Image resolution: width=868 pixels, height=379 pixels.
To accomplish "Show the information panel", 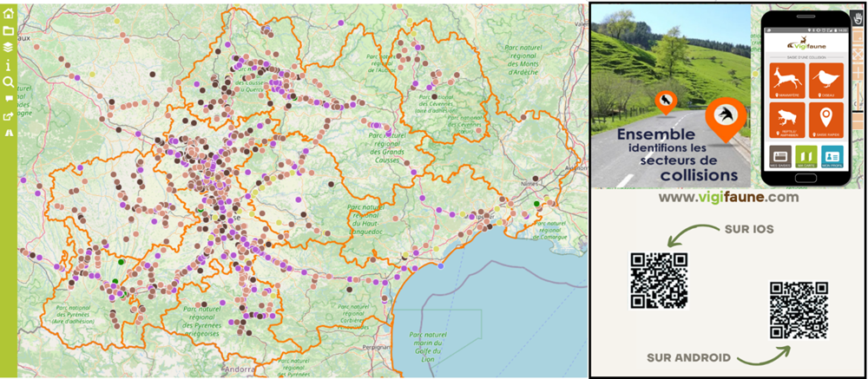I will click(x=8, y=65).
